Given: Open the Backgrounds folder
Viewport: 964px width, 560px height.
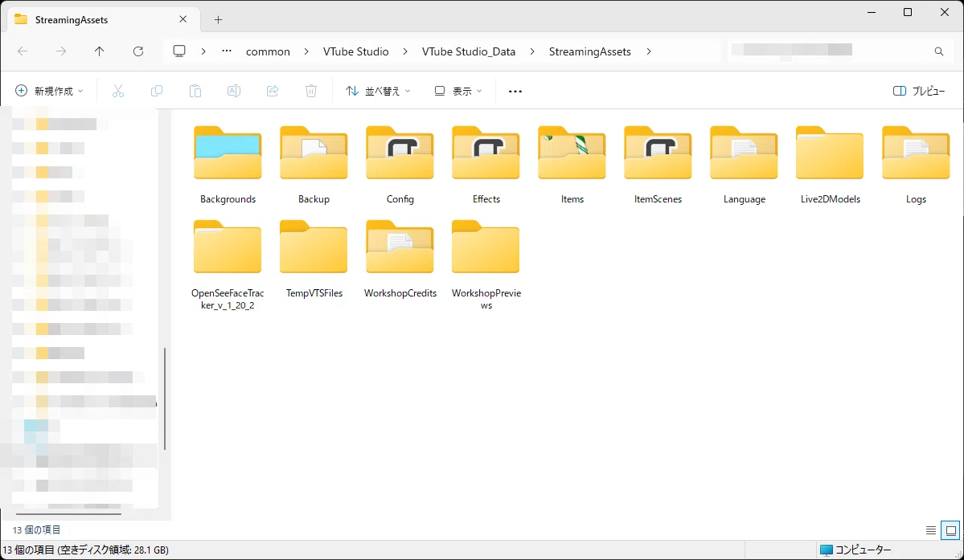Looking at the screenshot, I should 228,166.
